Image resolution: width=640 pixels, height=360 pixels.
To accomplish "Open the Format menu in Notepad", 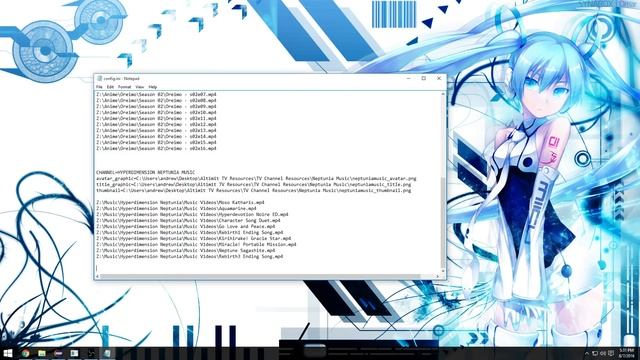I will pyautogui.click(x=124, y=87).
